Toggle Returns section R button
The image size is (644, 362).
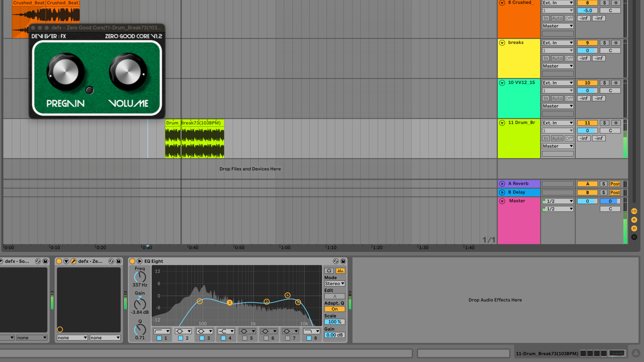point(634,220)
